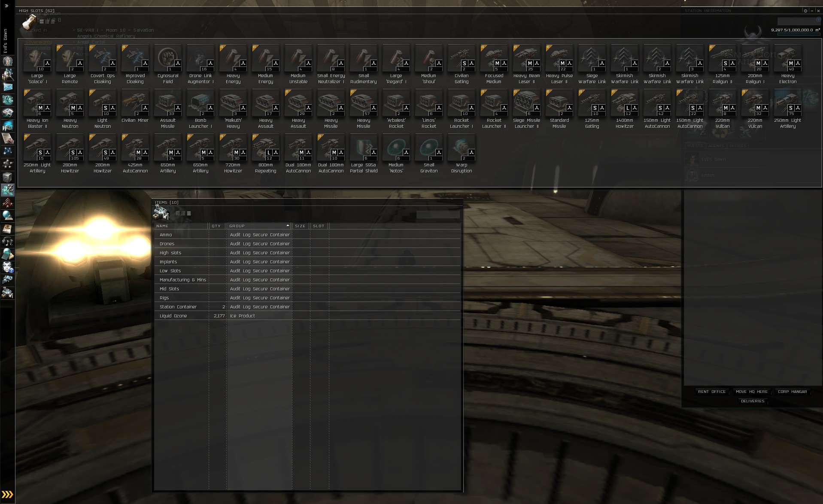The width and height of the screenshot is (823, 504).
Task: Select the Ammo container row
Action: (x=307, y=235)
